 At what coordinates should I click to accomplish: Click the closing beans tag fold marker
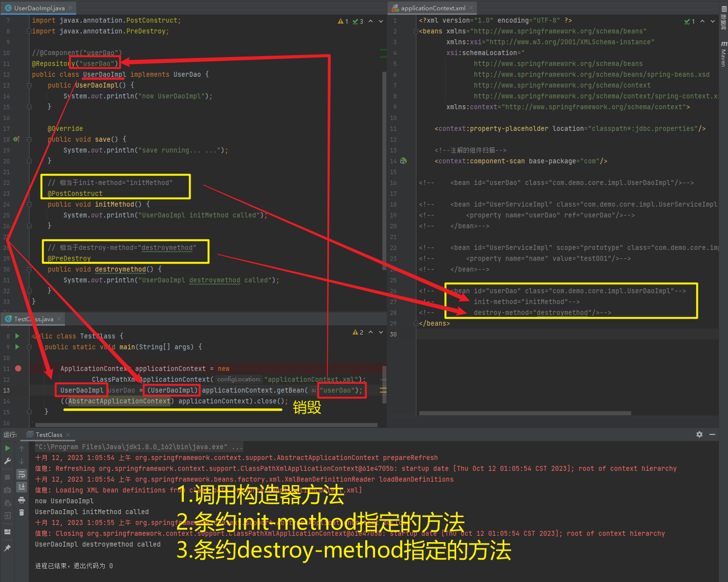416,323
